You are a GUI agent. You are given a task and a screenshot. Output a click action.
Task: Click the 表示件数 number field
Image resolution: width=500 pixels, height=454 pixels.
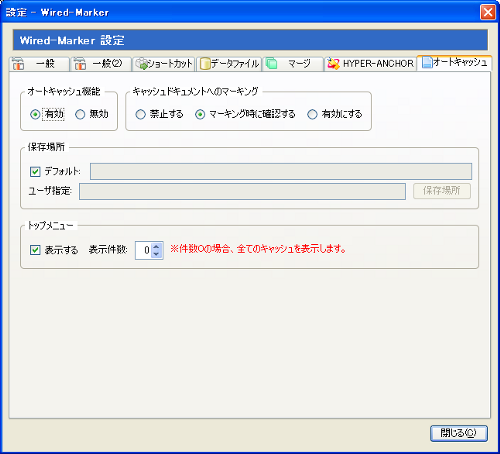[143, 250]
